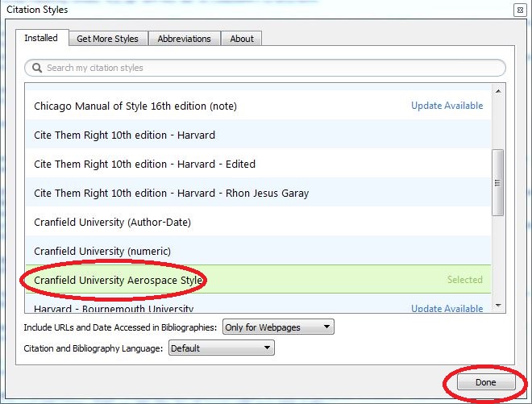
Task: Click the search magnifier icon
Action: point(36,68)
